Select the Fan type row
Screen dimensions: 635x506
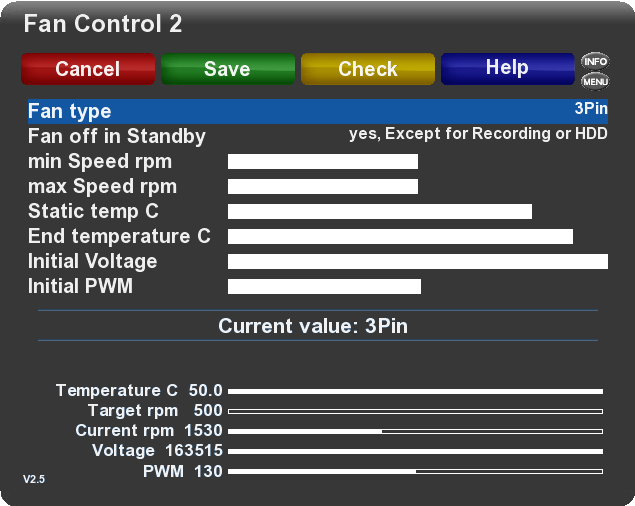318,111
